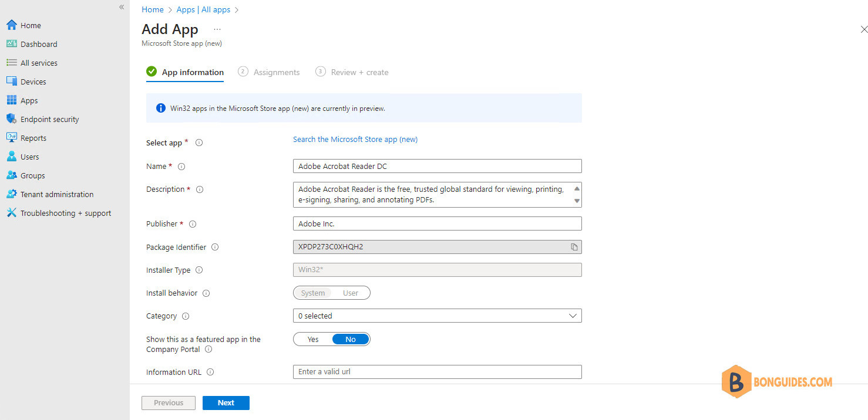Viewport: 868px width, 420px height.
Task: Click the Description text area
Action: click(x=437, y=195)
